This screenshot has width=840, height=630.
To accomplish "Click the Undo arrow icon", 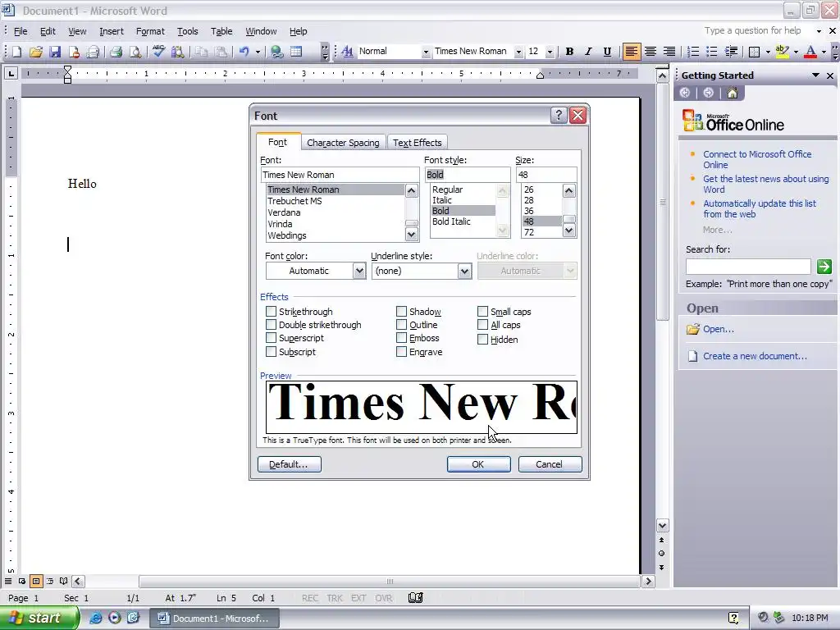I will [244, 52].
